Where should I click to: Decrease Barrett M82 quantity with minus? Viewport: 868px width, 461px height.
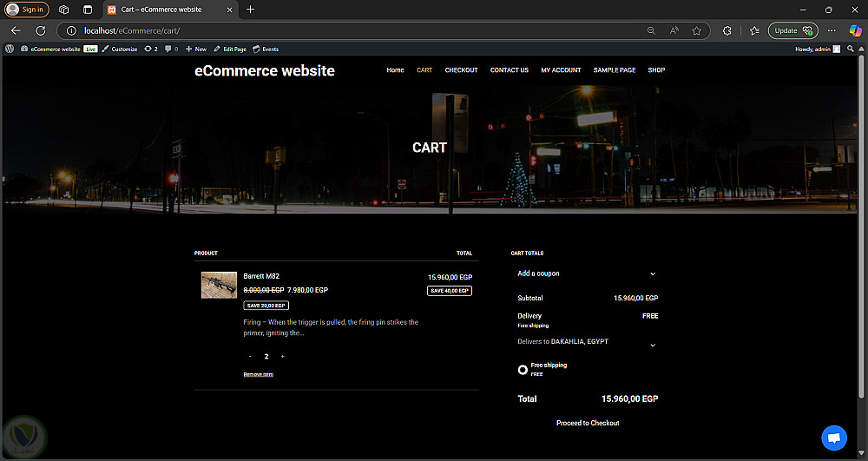coord(250,357)
